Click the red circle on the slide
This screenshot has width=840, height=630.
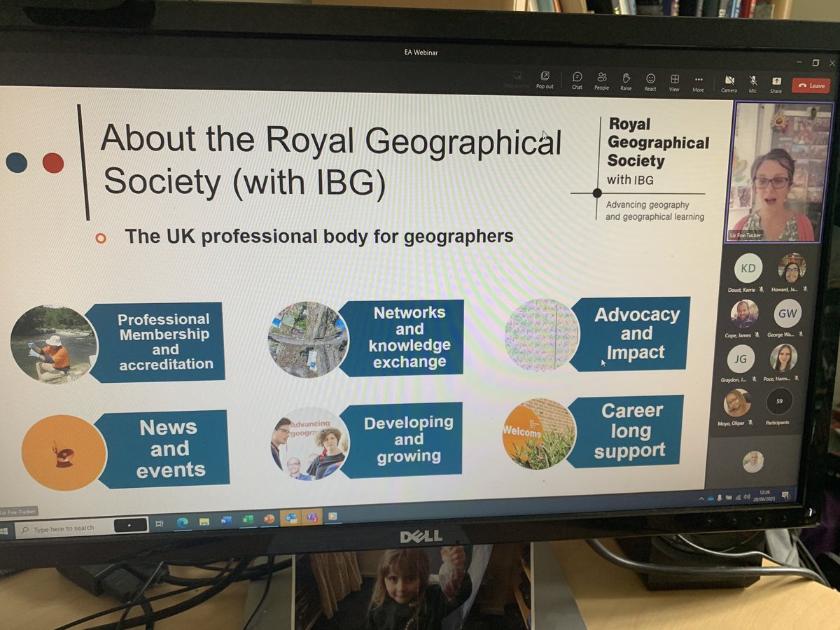[53, 162]
